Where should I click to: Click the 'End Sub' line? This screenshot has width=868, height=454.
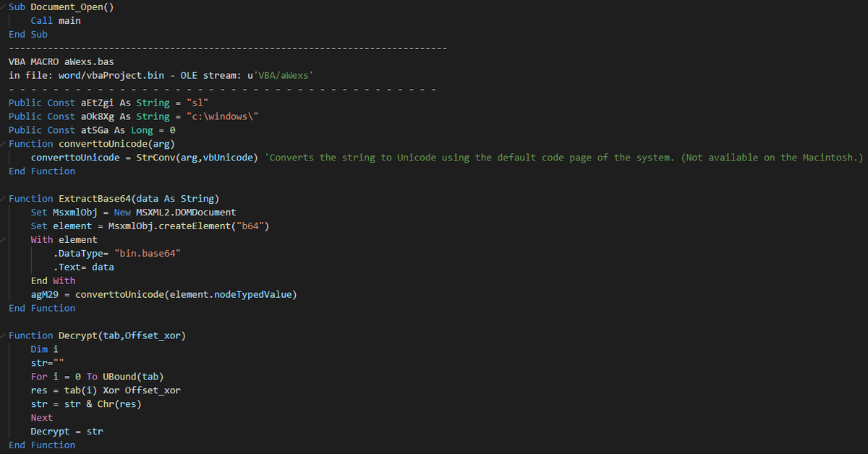(x=28, y=35)
